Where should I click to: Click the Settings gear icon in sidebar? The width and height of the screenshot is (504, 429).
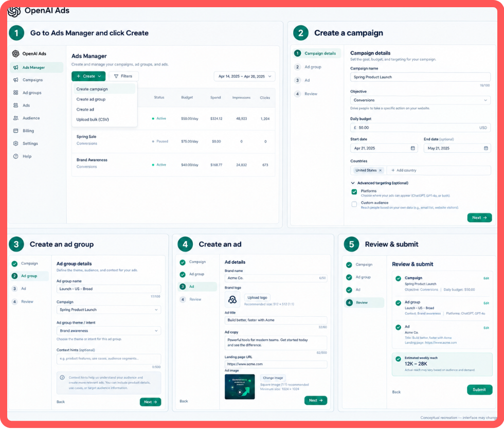click(16, 144)
